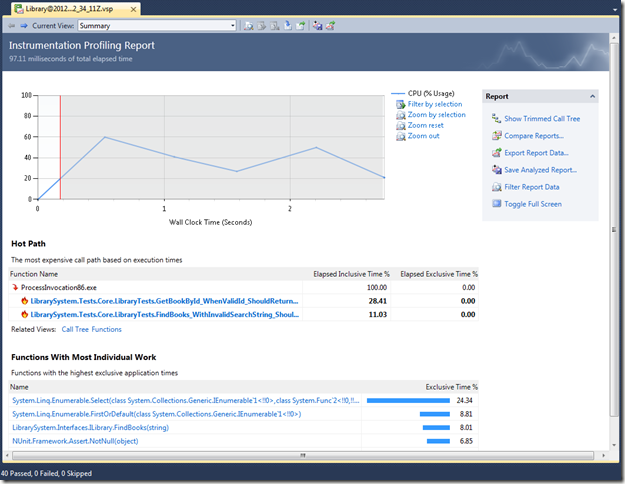Click the Zoom out link
Viewport: 625px width, 484px height.
tap(423, 136)
